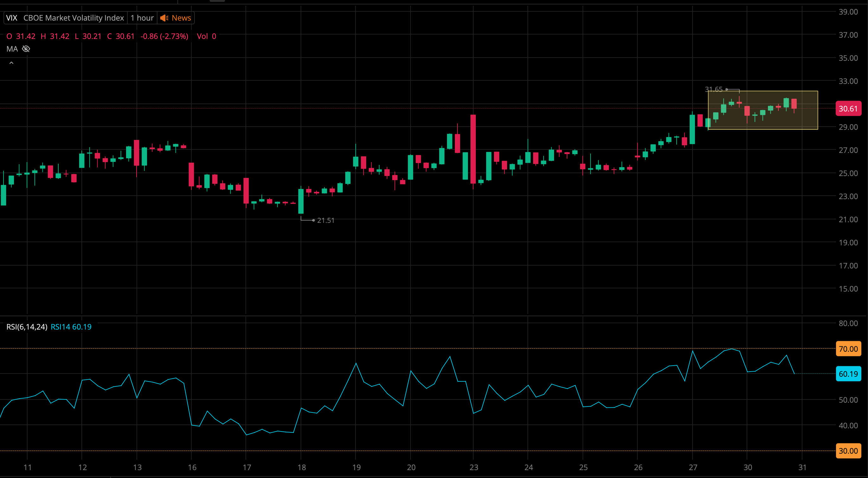868x478 pixels.
Task: Click the red 30.61 current price tag
Action: (x=848, y=109)
